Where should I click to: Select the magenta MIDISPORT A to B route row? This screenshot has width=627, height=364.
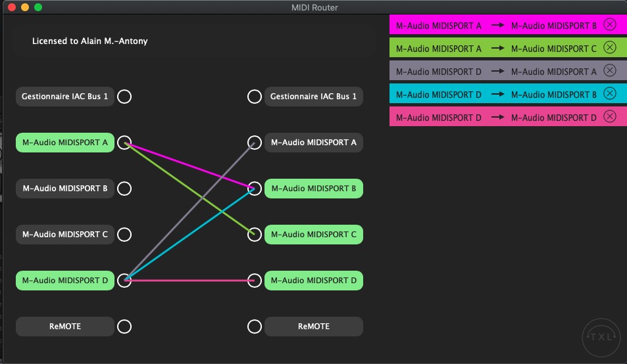[x=508, y=25]
